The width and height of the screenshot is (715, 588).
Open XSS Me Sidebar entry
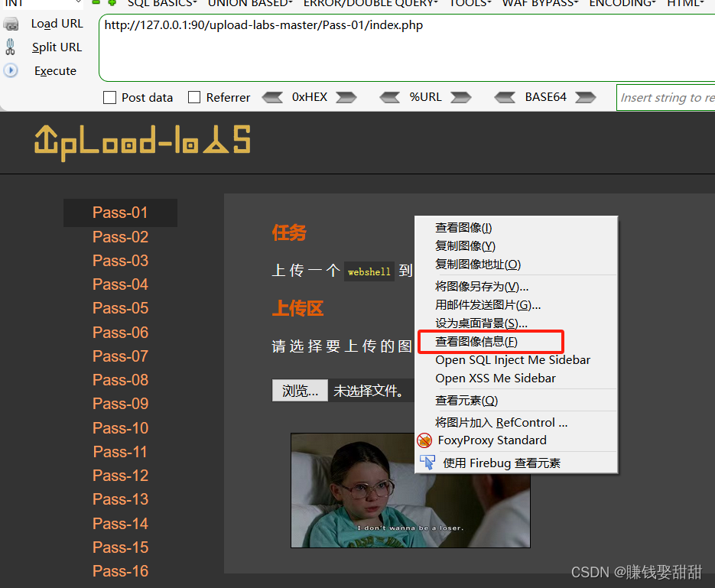[x=516, y=378]
